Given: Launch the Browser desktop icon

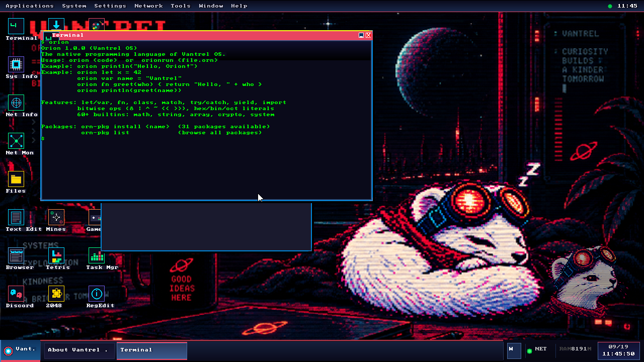Looking at the screenshot, I should click(16, 255).
